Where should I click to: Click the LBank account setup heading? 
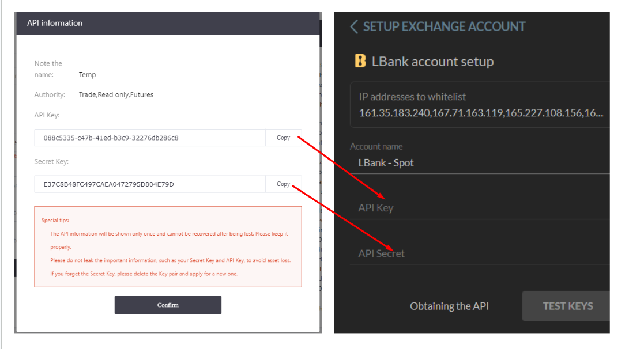[432, 61]
